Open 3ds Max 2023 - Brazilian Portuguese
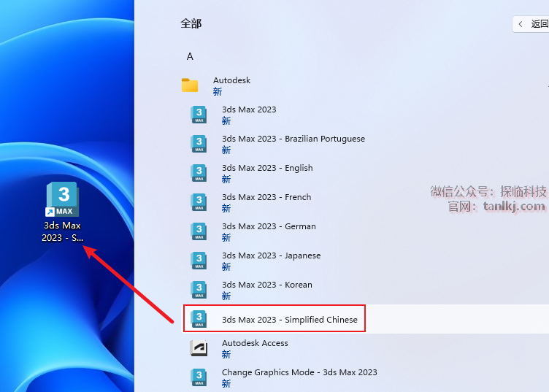The width and height of the screenshot is (549, 392). pyautogui.click(x=293, y=139)
